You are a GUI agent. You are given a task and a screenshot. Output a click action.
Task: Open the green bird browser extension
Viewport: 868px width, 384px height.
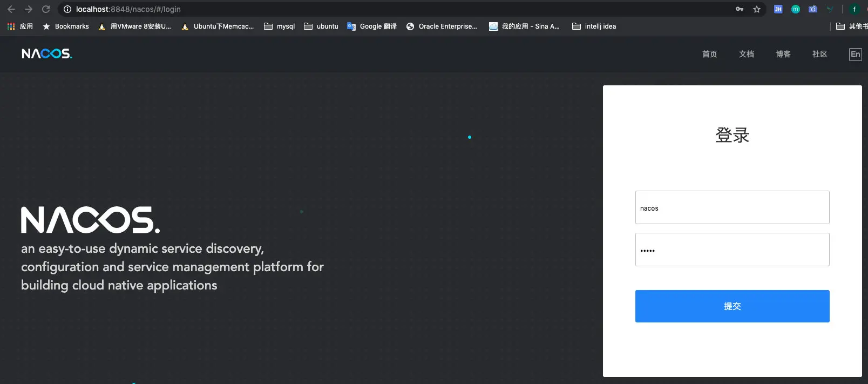click(x=830, y=9)
